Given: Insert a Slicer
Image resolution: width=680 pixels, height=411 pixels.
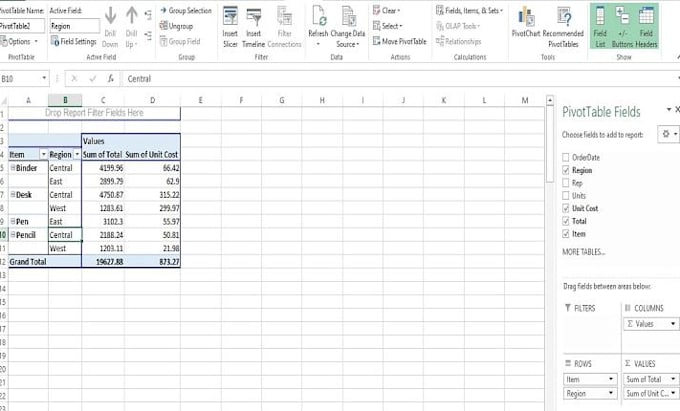Looking at the screenshot, I should pyautogui.click(x=230, y=26).
